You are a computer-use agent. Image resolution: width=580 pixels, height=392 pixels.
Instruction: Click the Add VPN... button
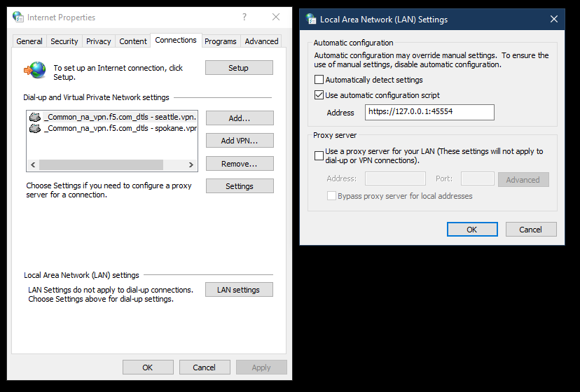(240, 141)
